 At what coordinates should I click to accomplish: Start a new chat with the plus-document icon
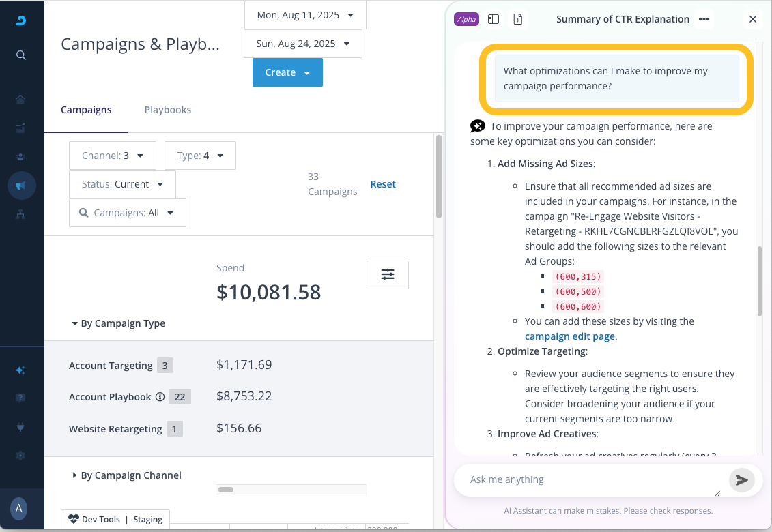(x=518, y=19)
